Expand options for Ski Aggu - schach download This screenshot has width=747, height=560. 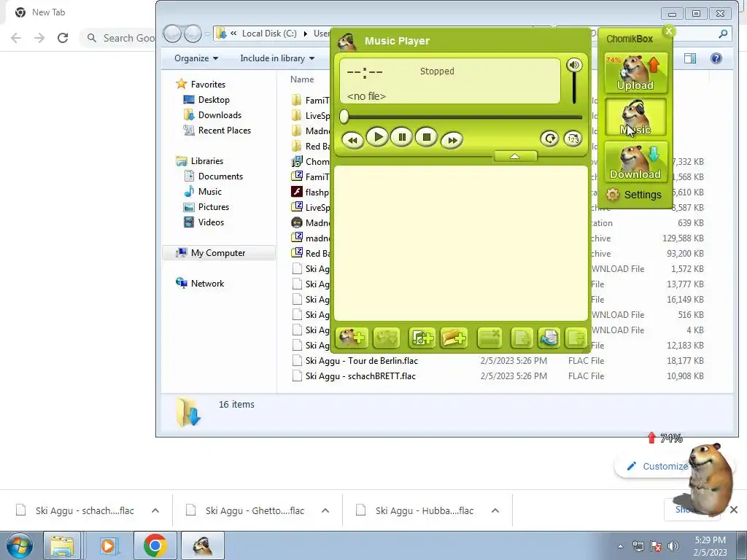(x=155, y=510)
